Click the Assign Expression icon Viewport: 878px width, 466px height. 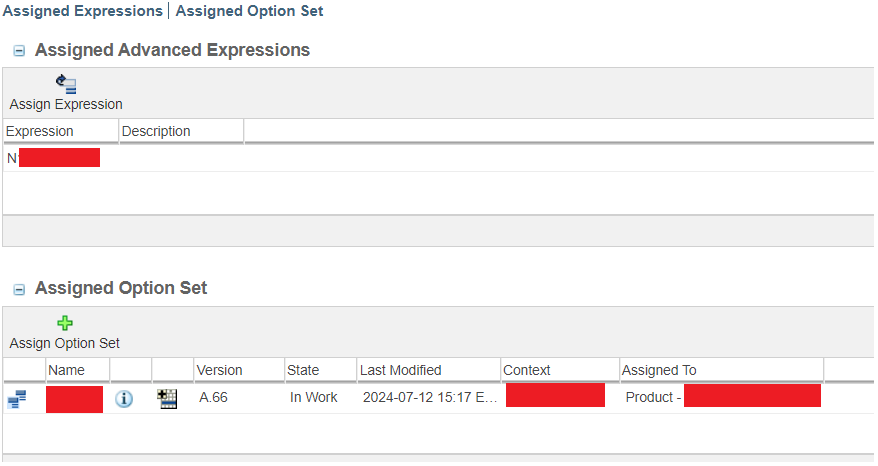(x=66, y=85)
